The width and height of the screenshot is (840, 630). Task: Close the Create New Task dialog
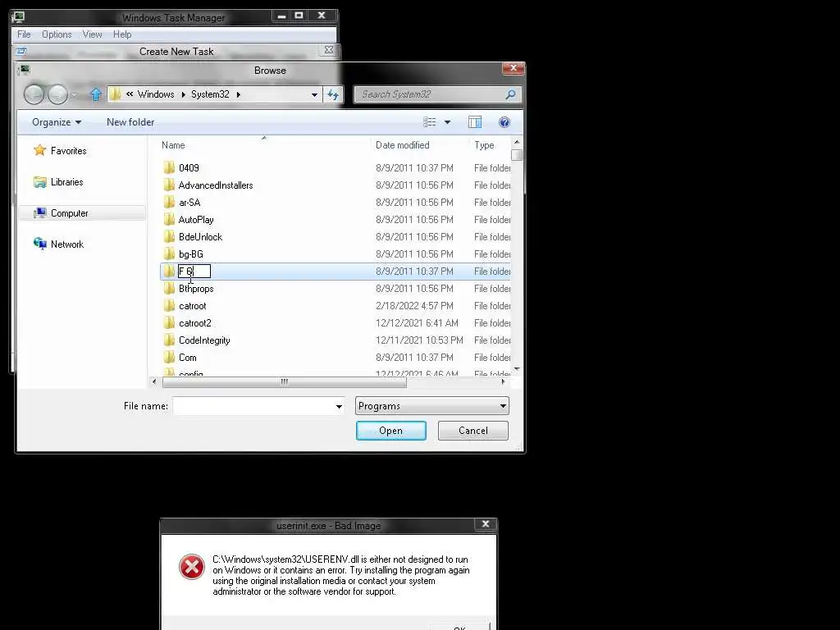[329, 50]
